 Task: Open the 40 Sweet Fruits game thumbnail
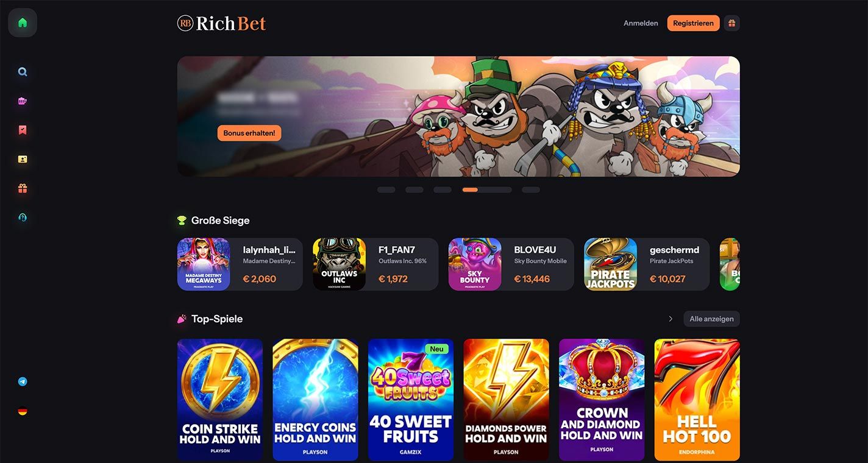click(x=411, y=400)
